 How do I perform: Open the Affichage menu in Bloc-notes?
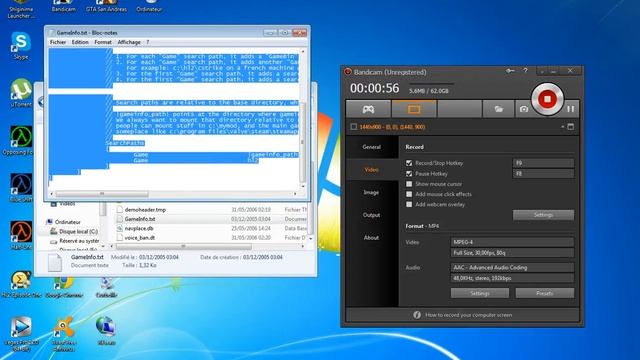pyautogui.click(x=129, y=42)
